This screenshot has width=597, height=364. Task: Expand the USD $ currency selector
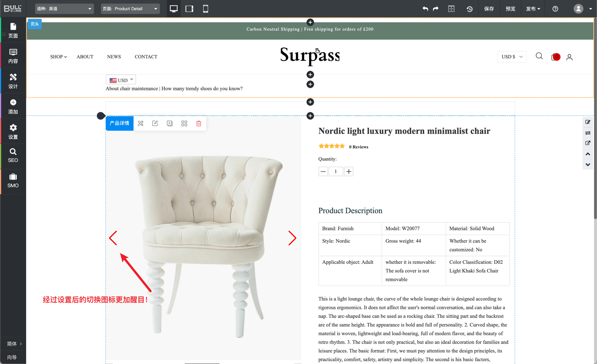(512, 57)
